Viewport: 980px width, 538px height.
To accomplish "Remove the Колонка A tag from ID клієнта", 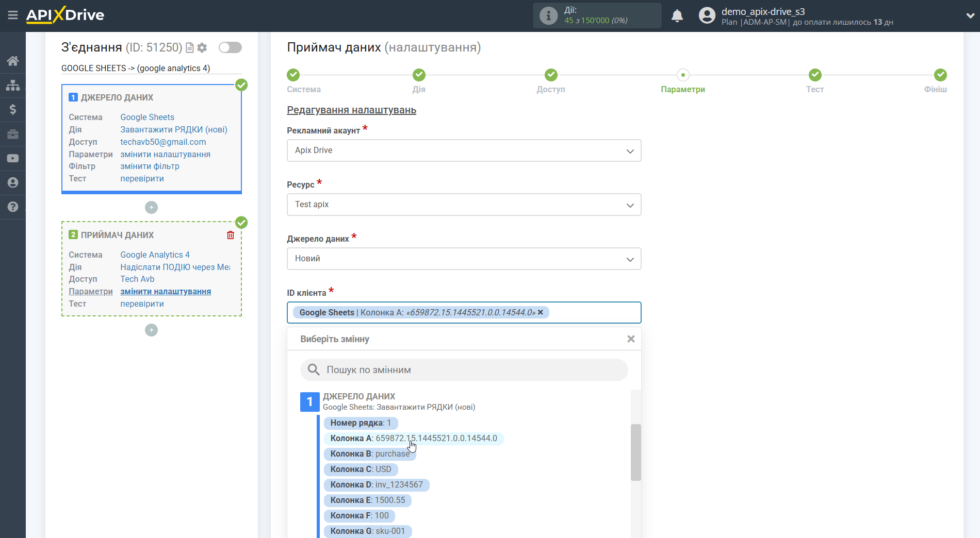I will tap(541, 312).
